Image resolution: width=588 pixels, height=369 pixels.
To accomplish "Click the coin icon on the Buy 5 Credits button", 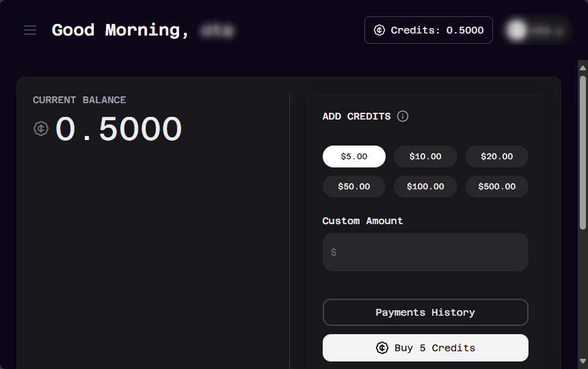I will (382, 348).
